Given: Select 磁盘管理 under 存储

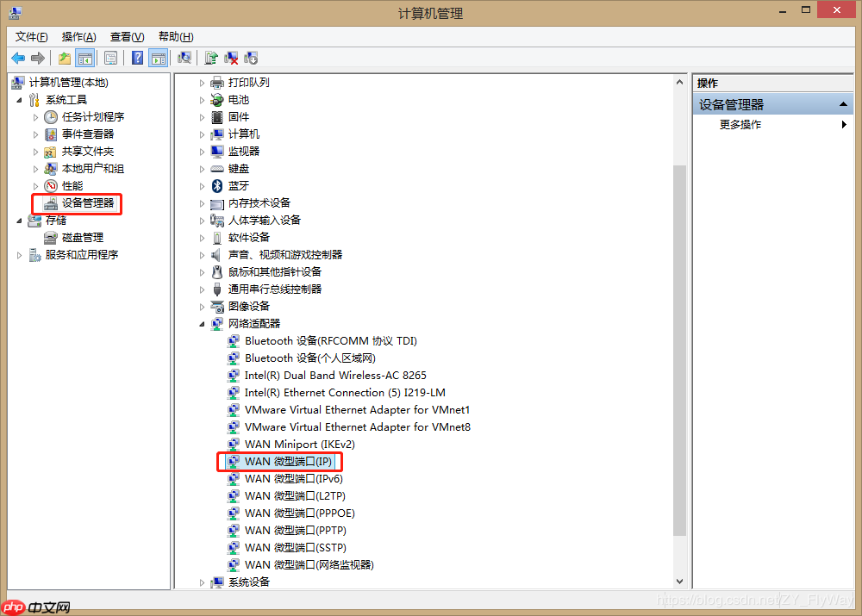Looking at the screenshot, I should pos(67,237).
